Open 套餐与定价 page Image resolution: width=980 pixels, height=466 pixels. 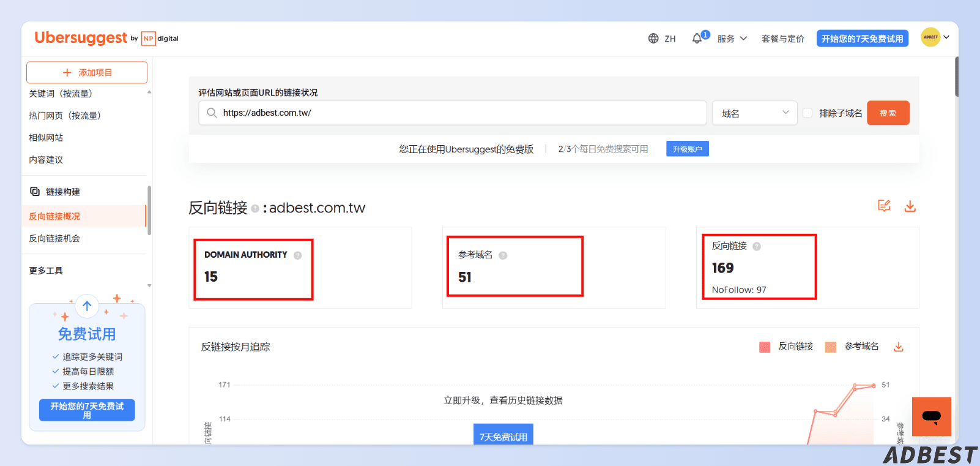[x=782, y=39]
